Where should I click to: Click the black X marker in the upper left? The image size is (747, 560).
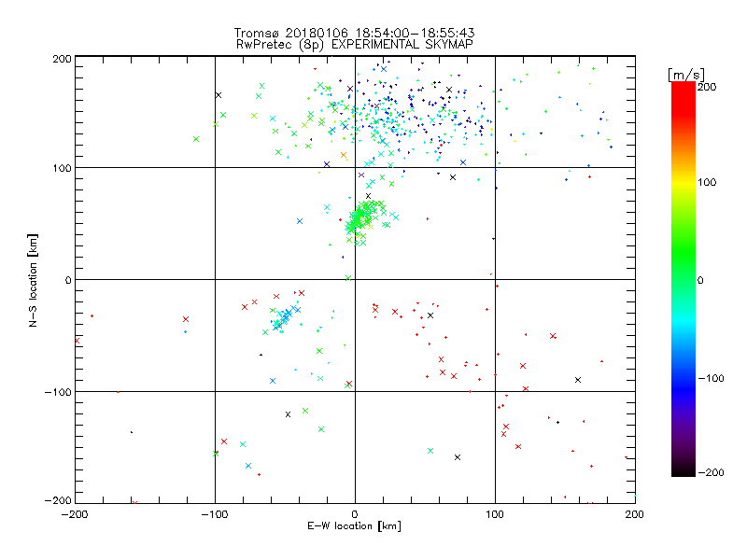(x=218, y=95)
